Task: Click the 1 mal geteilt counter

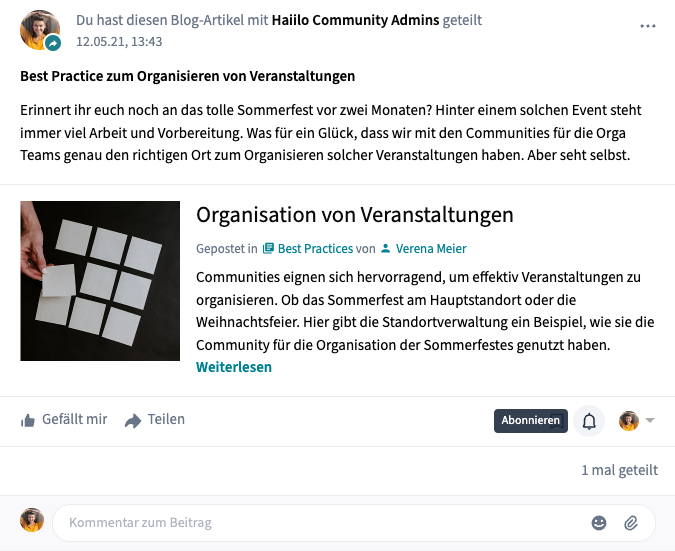Action: point(619,470)
